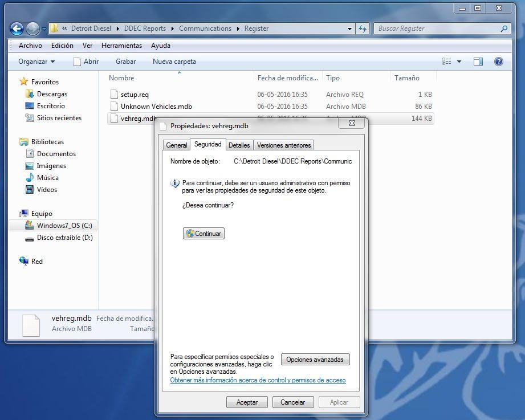Sort by the Tipo column header
Screen dimensions: 525x420
pyautogui.click(x=356, y=78)
